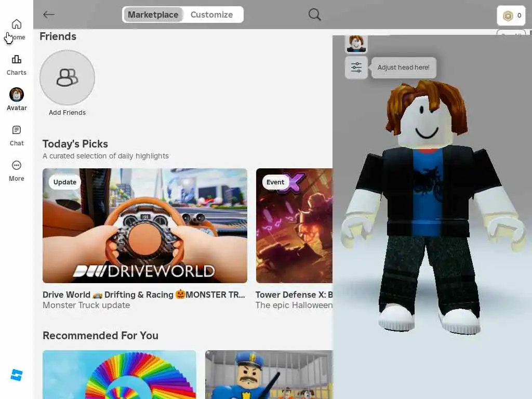Click the Update badge on Drive World
Screen dimensions: 532x399
click(x=65, y=182)
